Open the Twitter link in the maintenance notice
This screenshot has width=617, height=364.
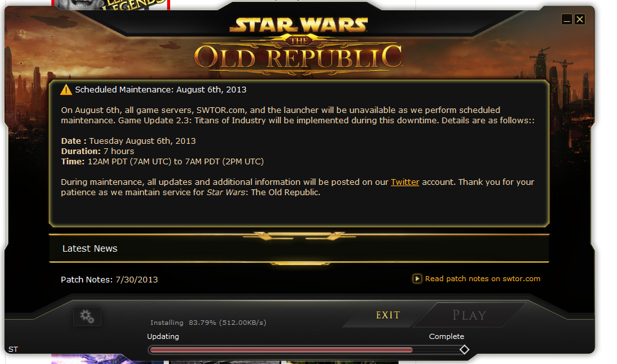pos(405,182)
